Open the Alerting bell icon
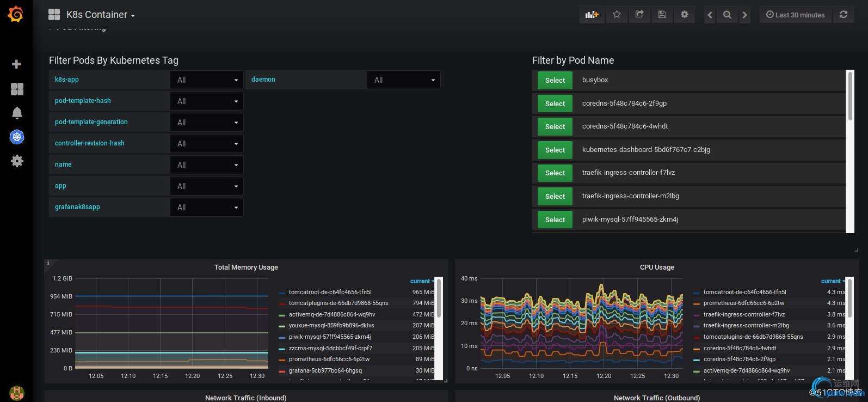This screenshot has width=868, height=402. tap(17, 113)
